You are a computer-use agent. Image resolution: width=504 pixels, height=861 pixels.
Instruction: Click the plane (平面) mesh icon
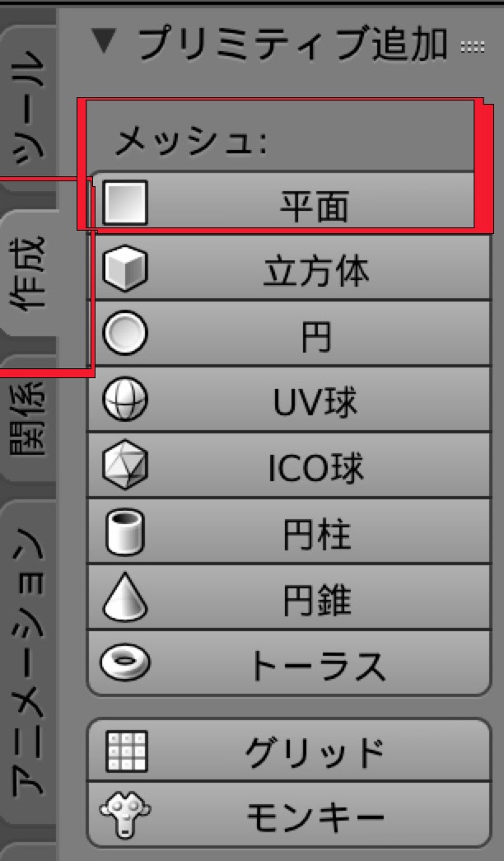pyautogui.click(x=124, y=203)
